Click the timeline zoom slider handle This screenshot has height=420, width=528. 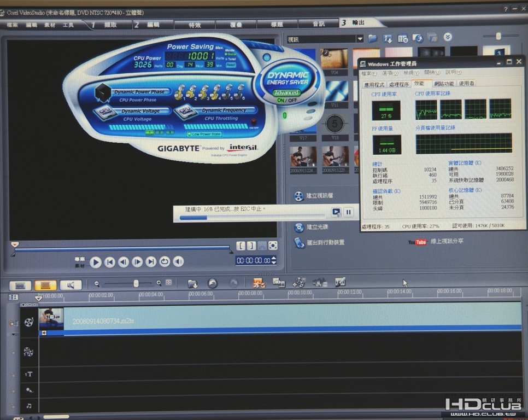(136, 284)
